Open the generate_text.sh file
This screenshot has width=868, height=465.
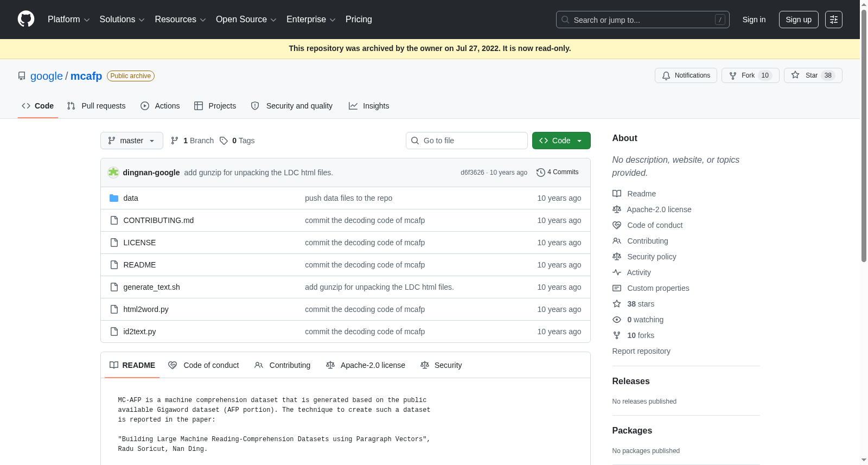tap(151, 287)
